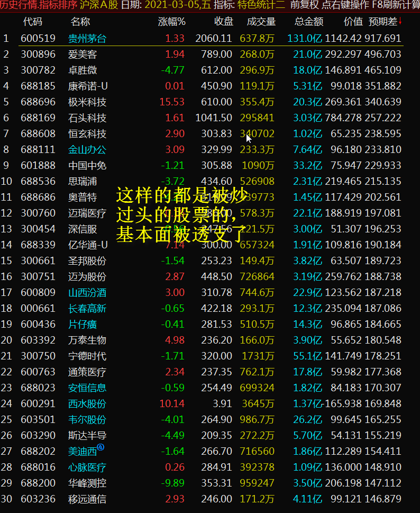Select stock 石头科技
This screenshot has width=420, height=513.
[87, 118]
